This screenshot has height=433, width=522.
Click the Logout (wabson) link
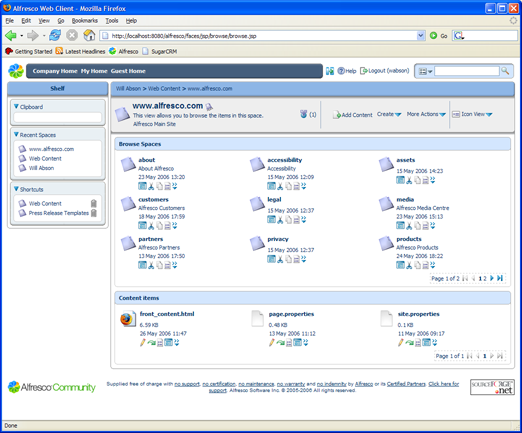pyautogui.click(x=385, y=71)
